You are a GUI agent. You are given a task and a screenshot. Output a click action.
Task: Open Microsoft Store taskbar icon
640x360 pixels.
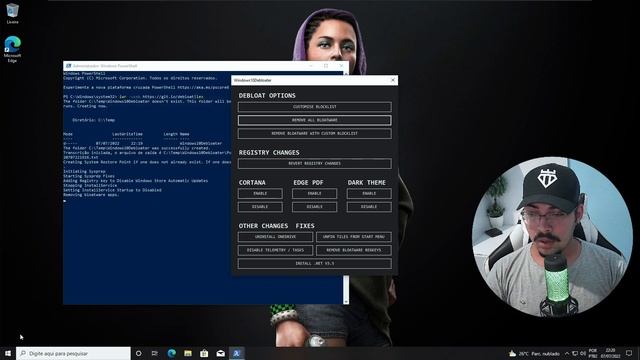[x=204, y=353]
